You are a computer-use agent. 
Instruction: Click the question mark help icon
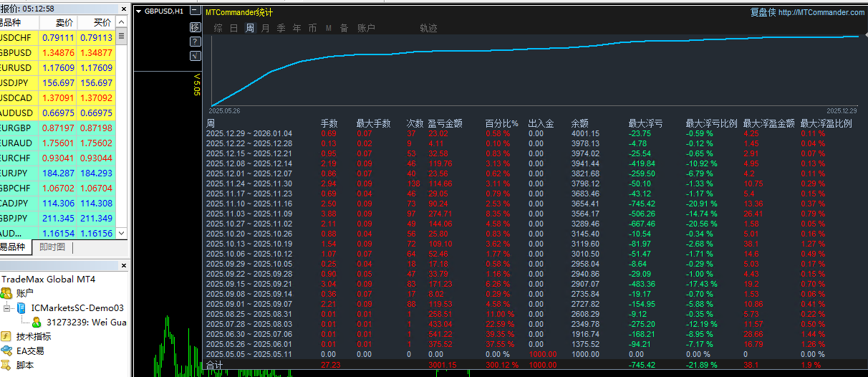196,42
